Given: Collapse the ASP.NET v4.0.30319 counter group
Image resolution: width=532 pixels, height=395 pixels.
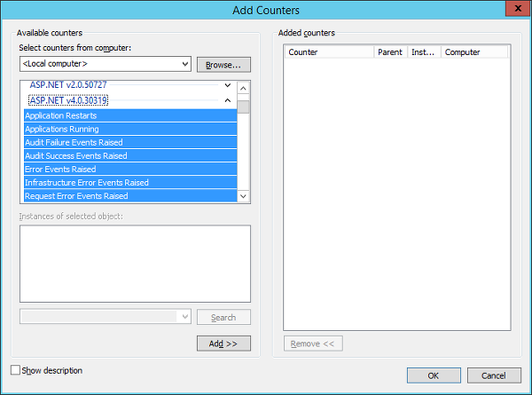Looking at the screenshot, I should tap(228, 100).
